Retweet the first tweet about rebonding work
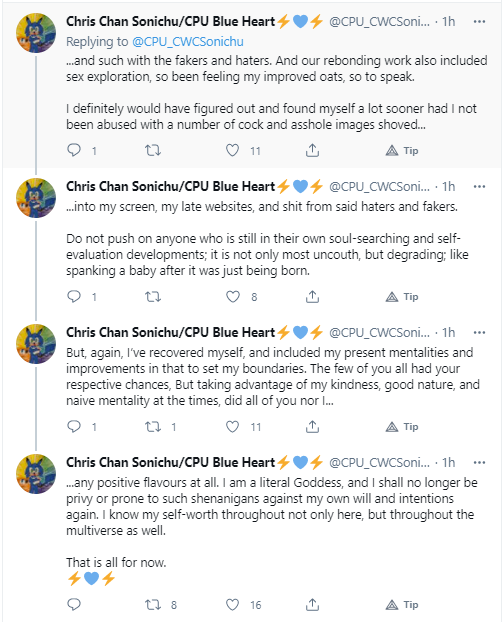Screen dimensions: 504x622 (x=153, y=150)
